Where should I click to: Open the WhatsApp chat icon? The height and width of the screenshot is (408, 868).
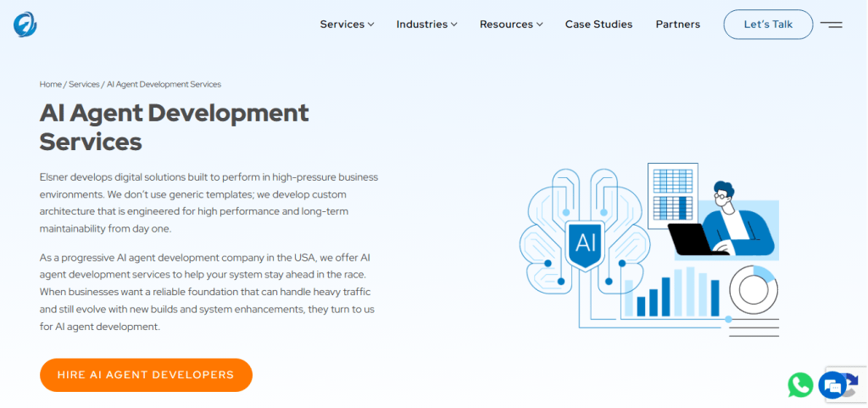point(800,385)
